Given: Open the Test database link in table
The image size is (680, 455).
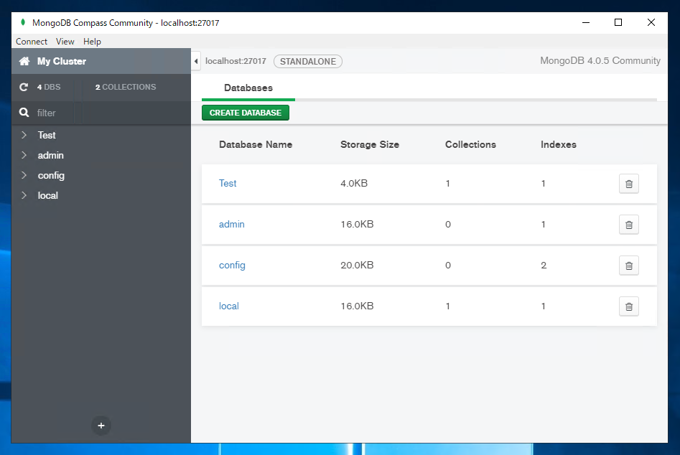Looking at the screenshot, I should [228, 183].
